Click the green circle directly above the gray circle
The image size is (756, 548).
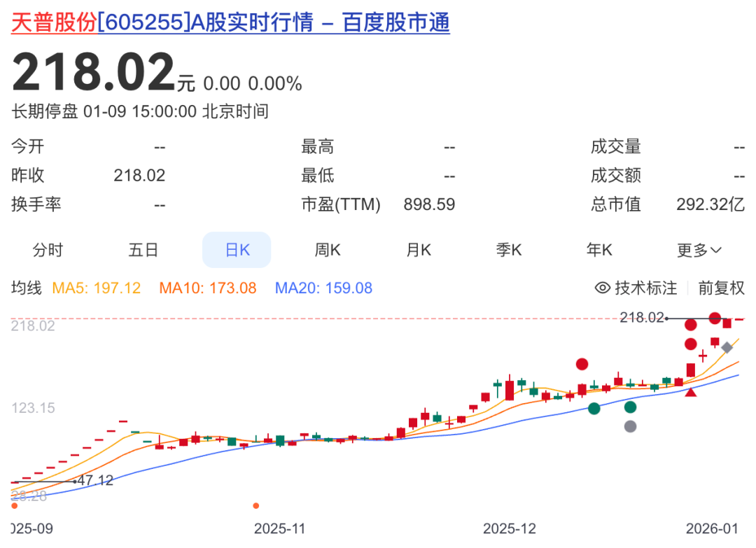point(630,407)
